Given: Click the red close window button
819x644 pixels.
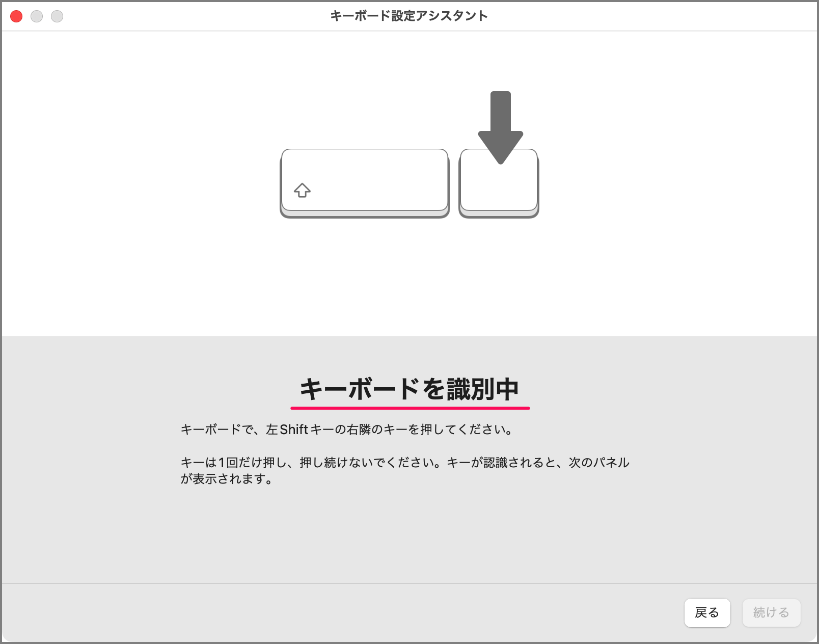Looking at the screenshot, I should tap(16, 16).
